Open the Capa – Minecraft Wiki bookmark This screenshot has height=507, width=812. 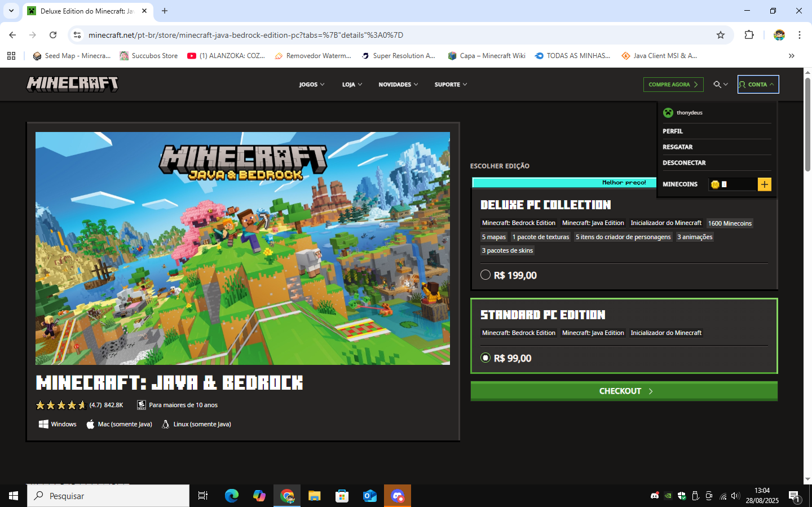487,56
